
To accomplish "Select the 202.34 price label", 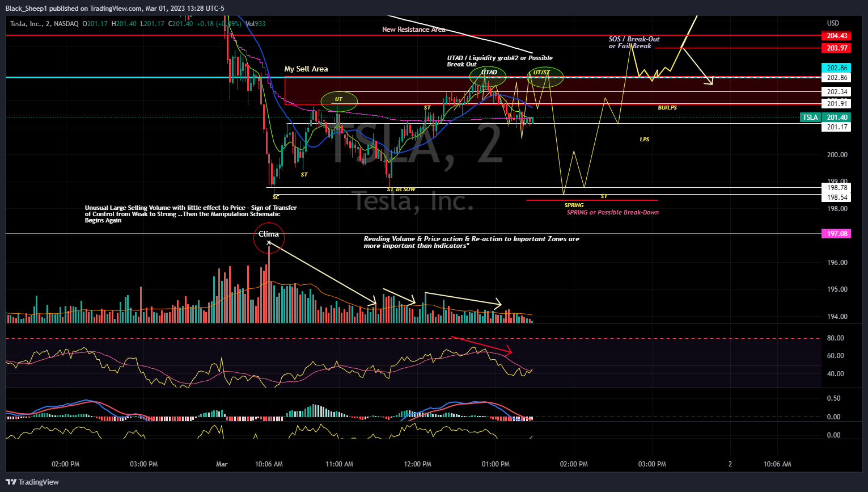I will [x=836, y=92].
